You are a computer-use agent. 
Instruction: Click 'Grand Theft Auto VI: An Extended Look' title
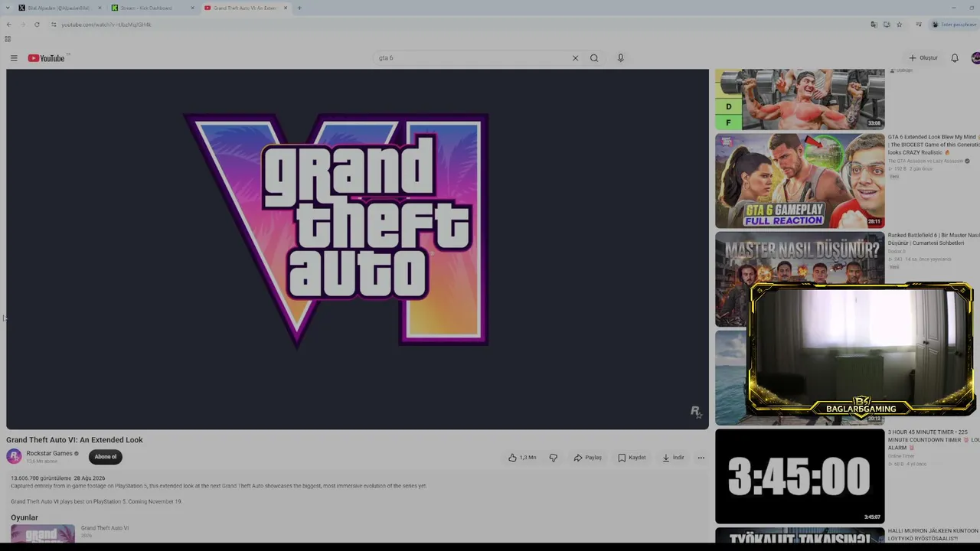[74, 440]
